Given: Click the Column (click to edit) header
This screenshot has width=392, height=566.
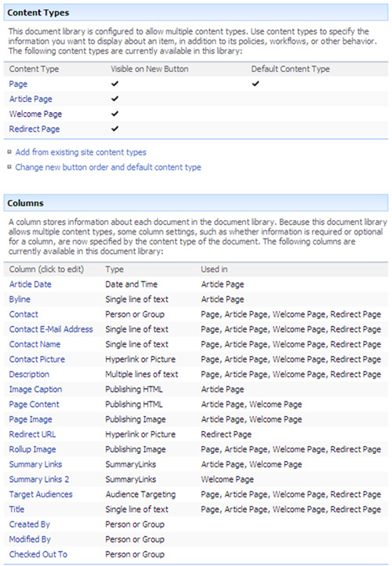Looking at the screenshot, I should point(46,270).
